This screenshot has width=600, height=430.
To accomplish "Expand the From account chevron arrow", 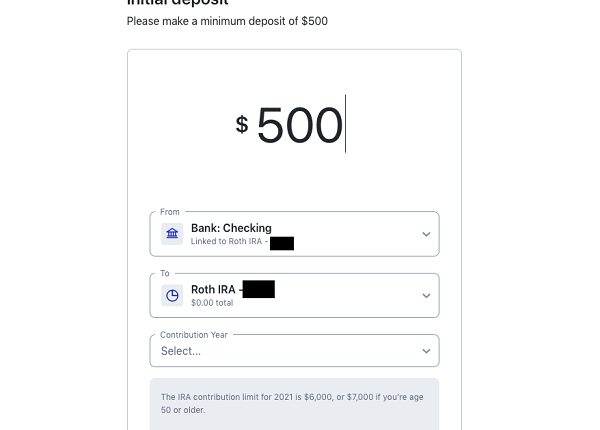I will [x=426, y=234].
